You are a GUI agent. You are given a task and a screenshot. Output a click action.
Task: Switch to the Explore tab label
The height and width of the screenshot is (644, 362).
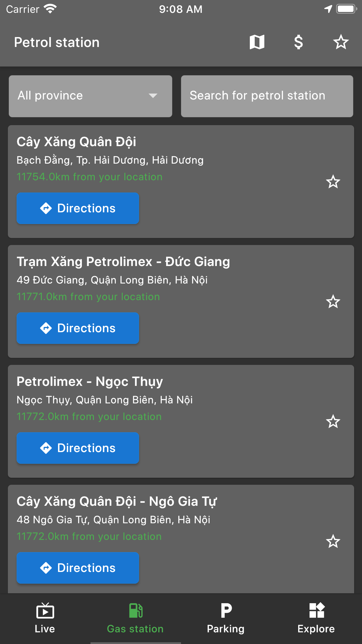(316, 629)
